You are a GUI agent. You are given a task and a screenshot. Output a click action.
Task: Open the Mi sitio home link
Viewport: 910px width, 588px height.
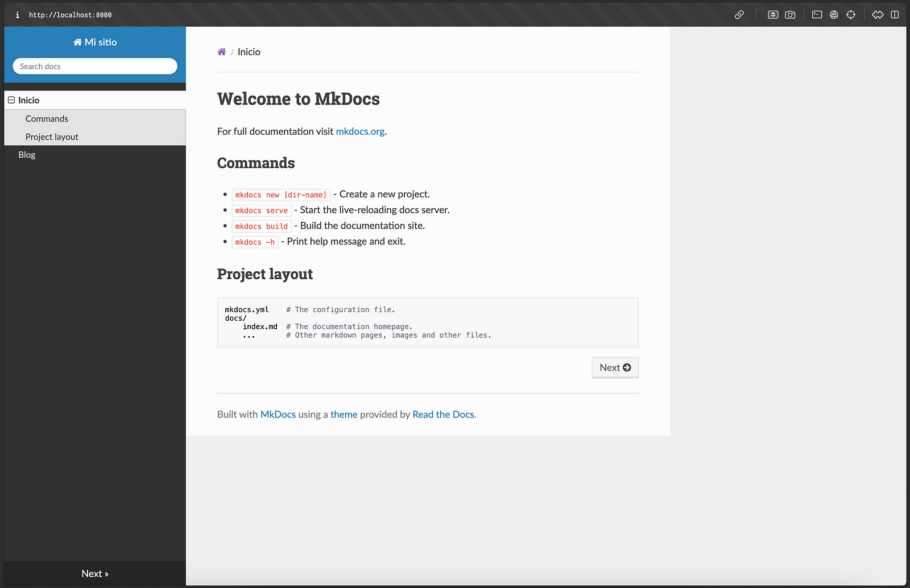click(95, 42)
